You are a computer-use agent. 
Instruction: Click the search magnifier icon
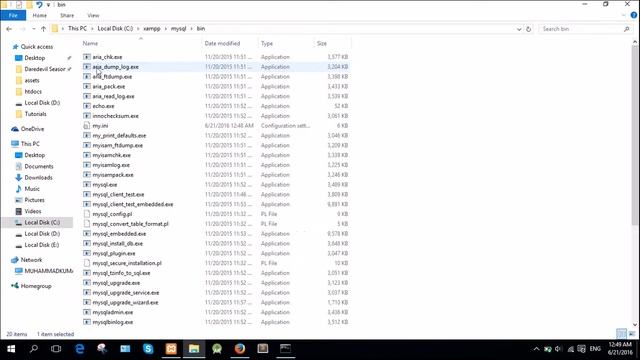point(627,29)
